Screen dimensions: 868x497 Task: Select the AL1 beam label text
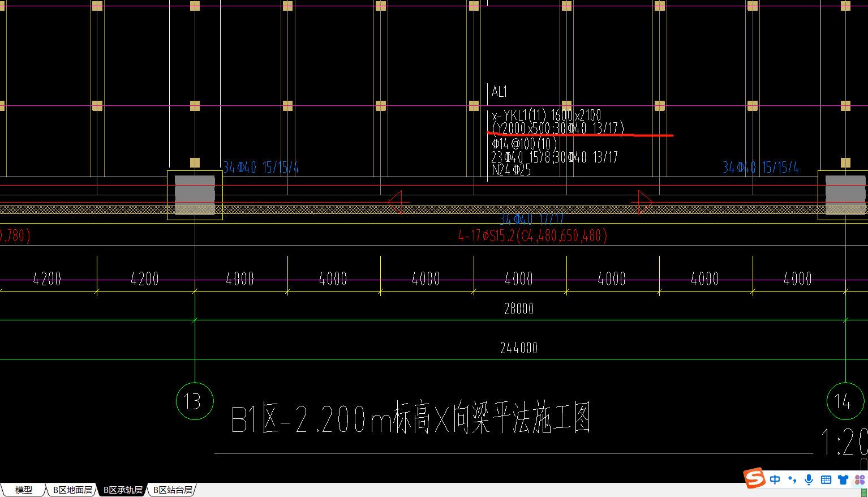tap(499, 92)
